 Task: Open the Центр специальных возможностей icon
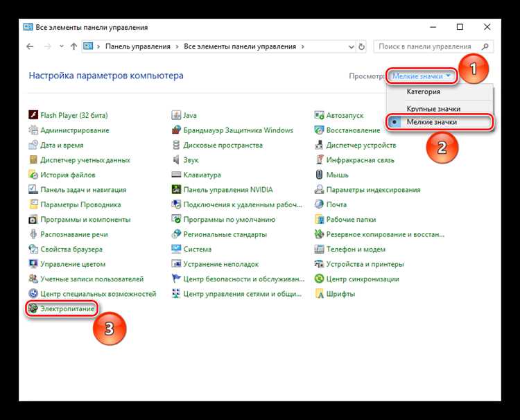click(x=33, y=294)
